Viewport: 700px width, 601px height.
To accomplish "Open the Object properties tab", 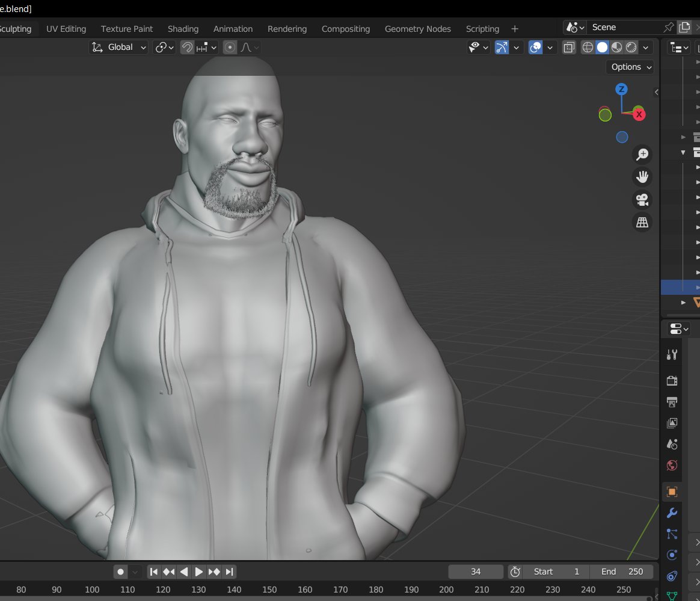I will click(672, 492).
